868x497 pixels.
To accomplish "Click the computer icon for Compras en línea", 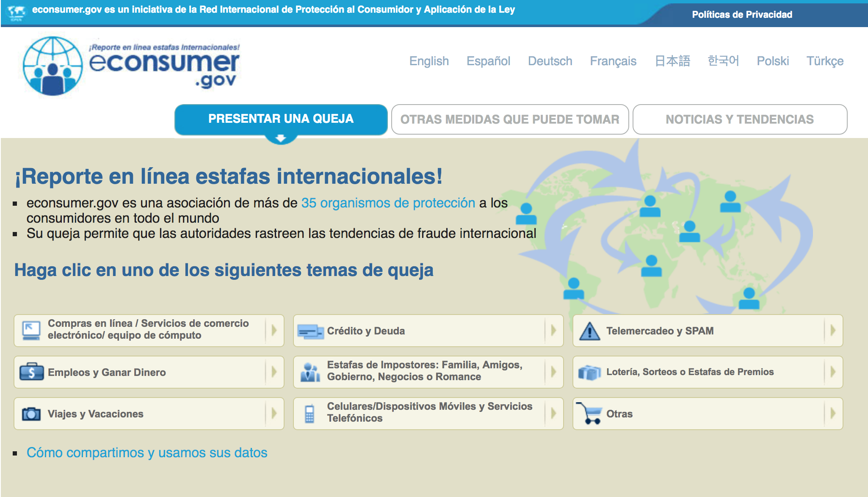I will tap(31, 331).
